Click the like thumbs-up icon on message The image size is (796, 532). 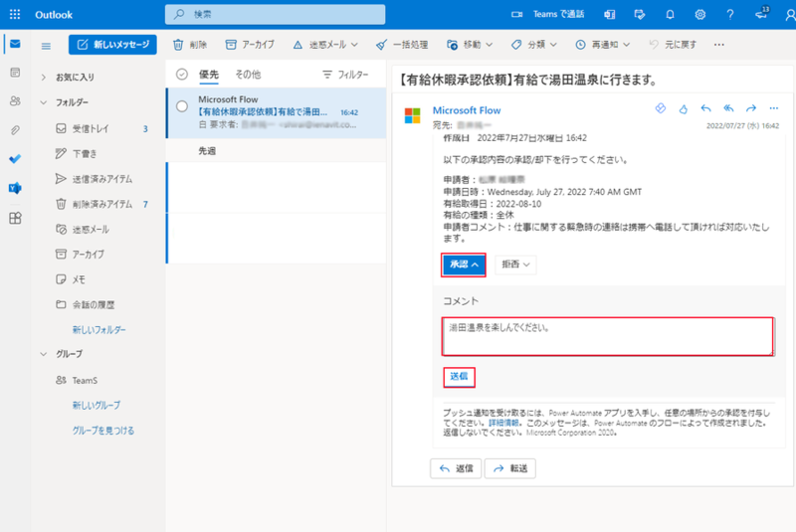click(684, 108)
